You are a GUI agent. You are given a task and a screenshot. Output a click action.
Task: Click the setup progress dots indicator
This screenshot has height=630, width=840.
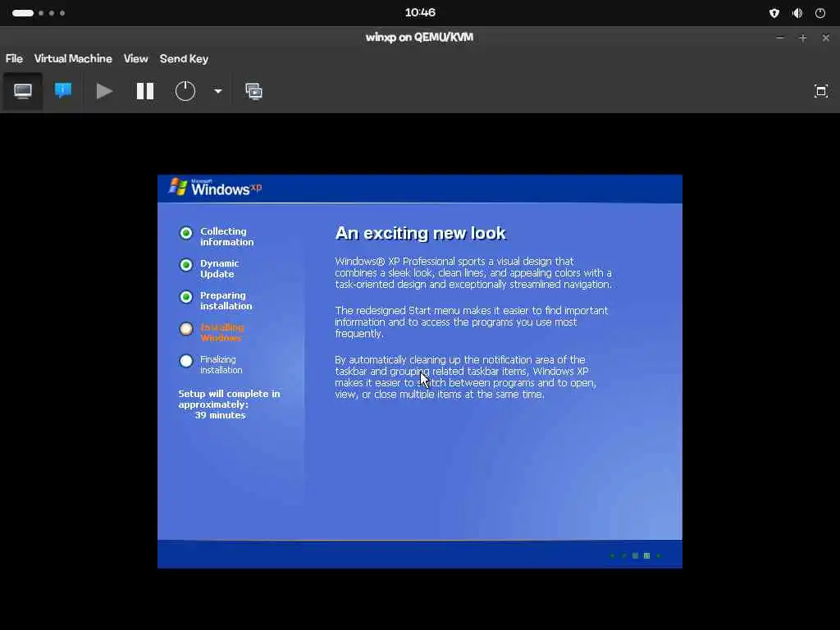click(636, 555)
